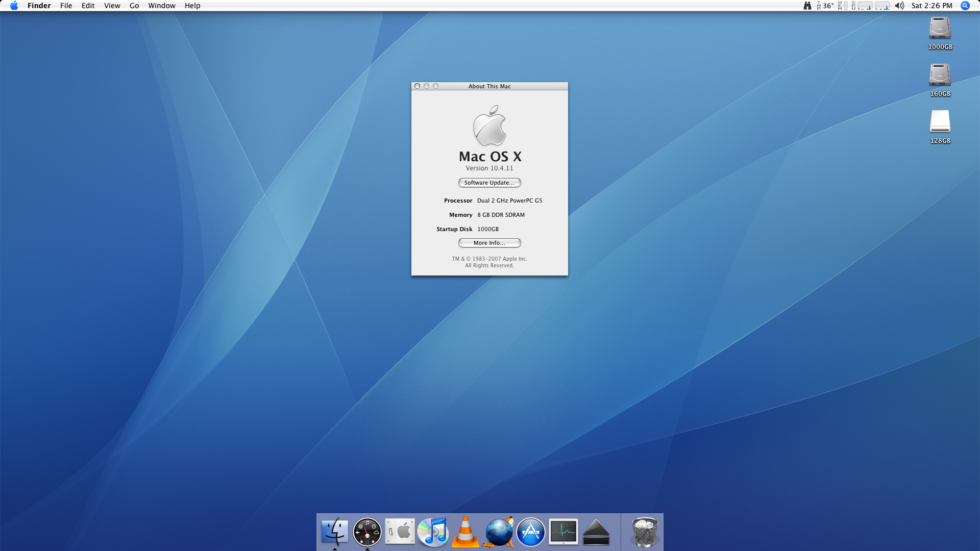Open Spotlight search

point(965,6)
